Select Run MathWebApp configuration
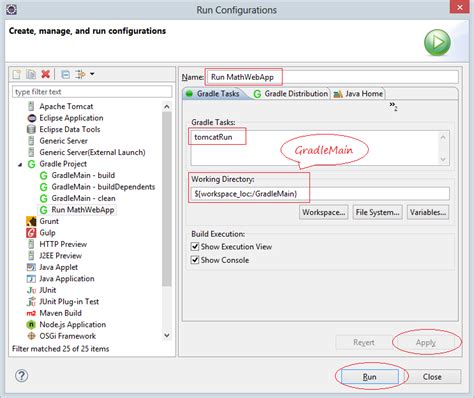Screen dimensions: 474x398 tap(83, 210)
